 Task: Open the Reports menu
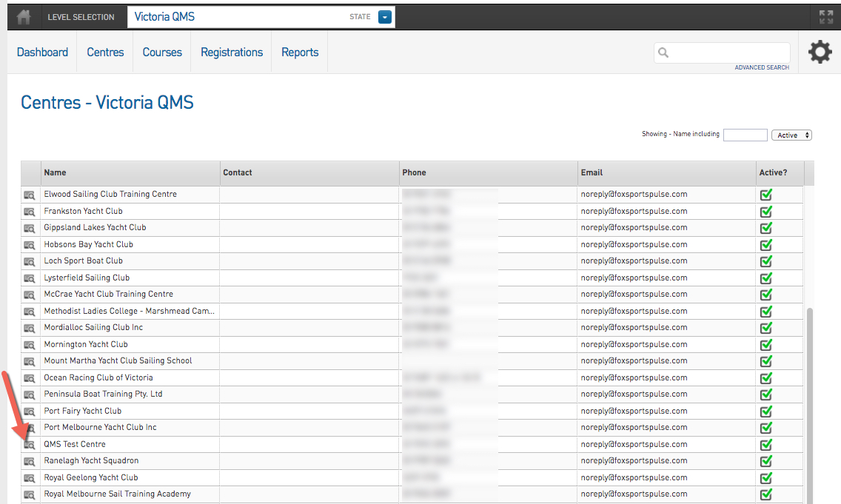coord(300,52)
